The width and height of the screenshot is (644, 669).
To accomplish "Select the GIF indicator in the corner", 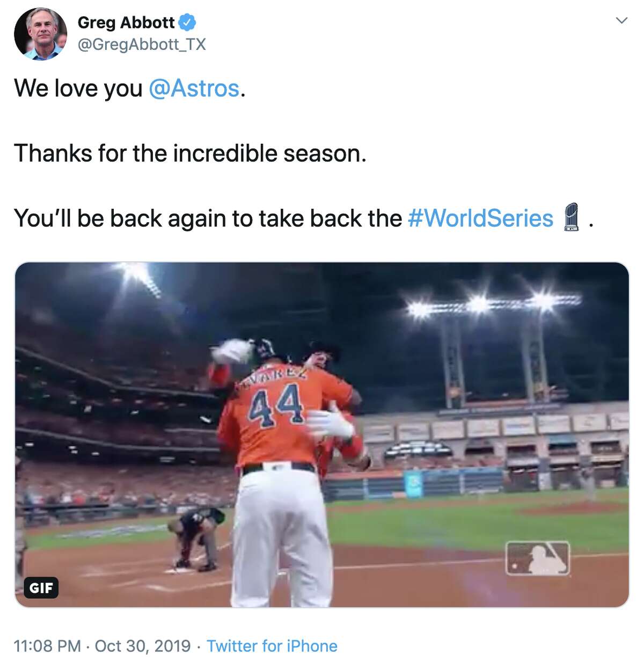I will (x=40, y=588).
